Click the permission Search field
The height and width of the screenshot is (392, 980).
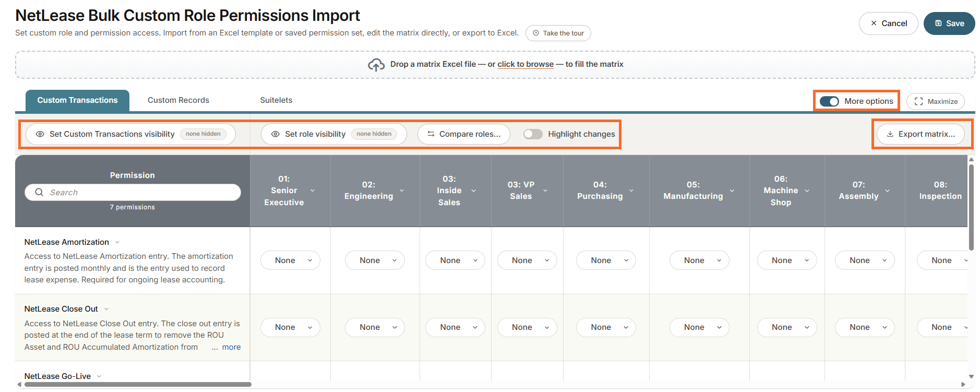click(133, 192)
